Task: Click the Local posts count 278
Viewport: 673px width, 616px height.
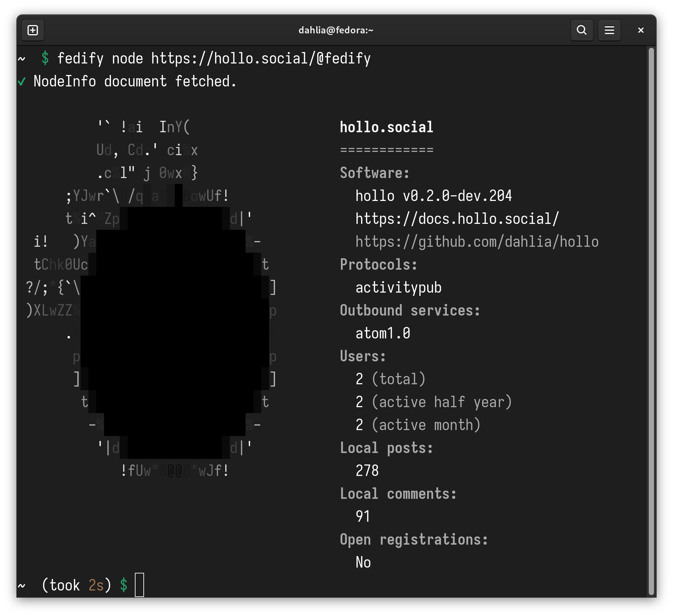Action: tap(367, 471)
